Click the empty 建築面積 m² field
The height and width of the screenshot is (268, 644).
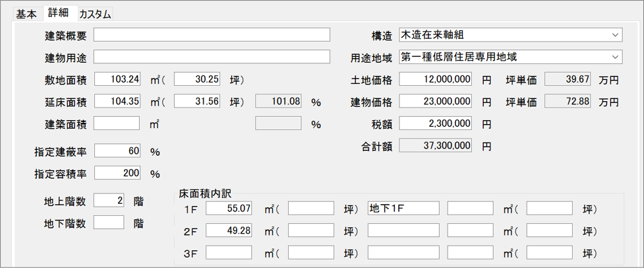pyautogui.click(x=117, y=123)
